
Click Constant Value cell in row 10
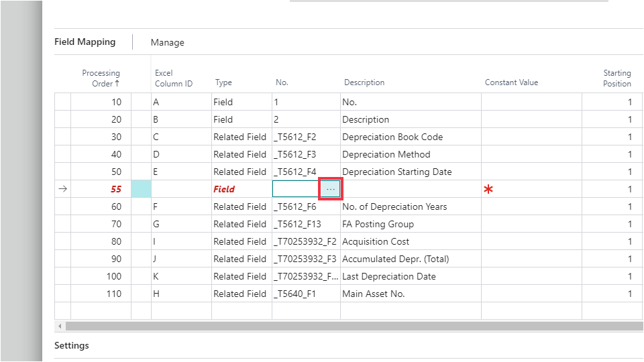[x=531, y=102]
